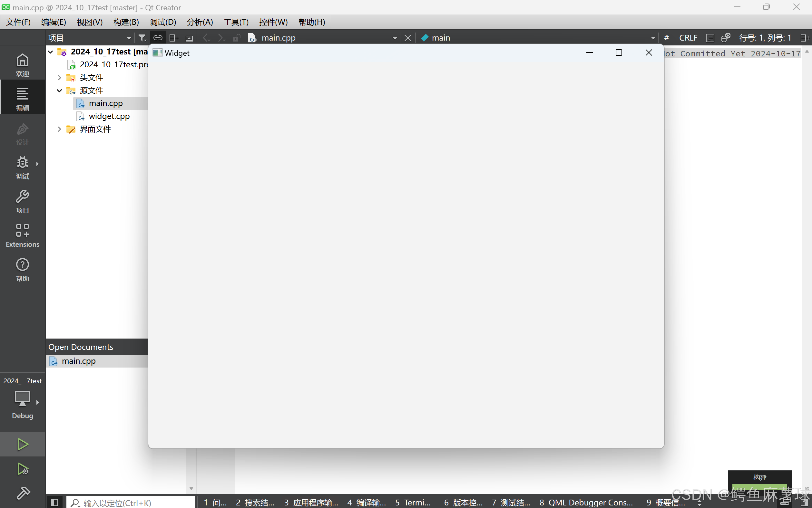812x508 pixels.
Task: Select widget.cpp in the project tree
Action: click(109, 116)
